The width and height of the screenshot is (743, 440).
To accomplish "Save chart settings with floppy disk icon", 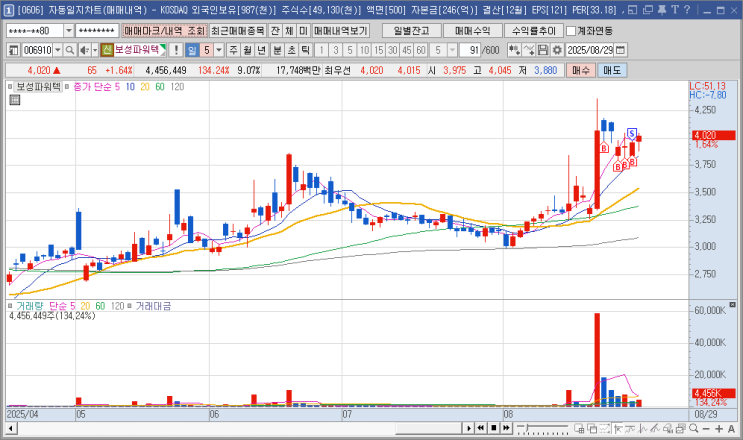I will pyautogui.click(x=543, y=50).
